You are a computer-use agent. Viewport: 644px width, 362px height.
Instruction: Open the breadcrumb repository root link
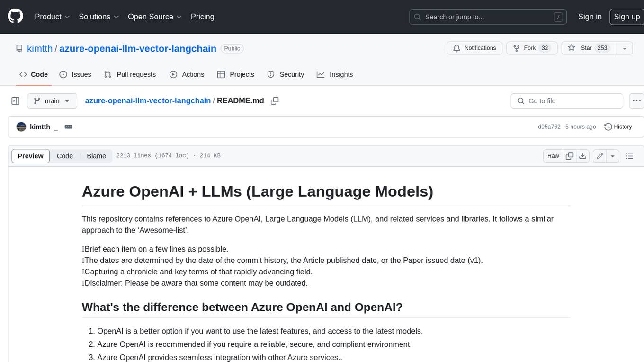148,100
